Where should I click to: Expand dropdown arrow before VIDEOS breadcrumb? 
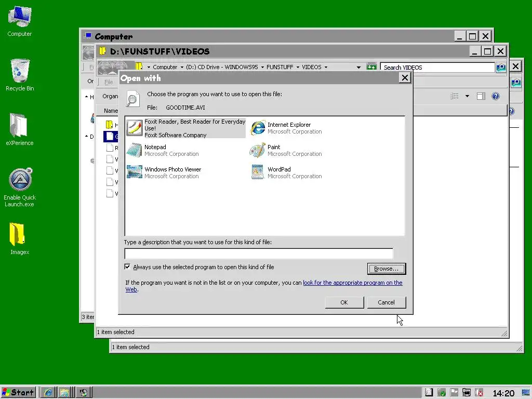click(298, 67)
